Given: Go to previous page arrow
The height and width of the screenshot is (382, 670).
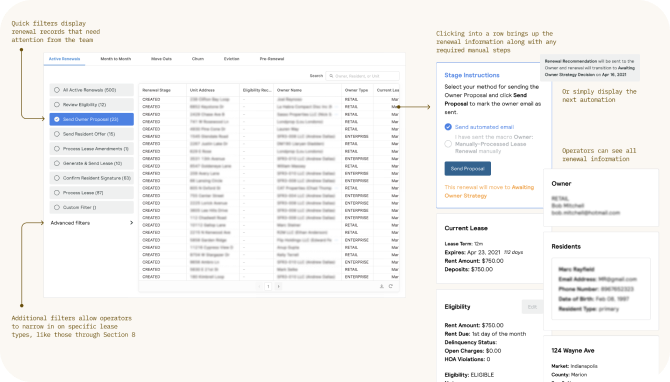Looking at the screenshot, I should click(259, 286).
